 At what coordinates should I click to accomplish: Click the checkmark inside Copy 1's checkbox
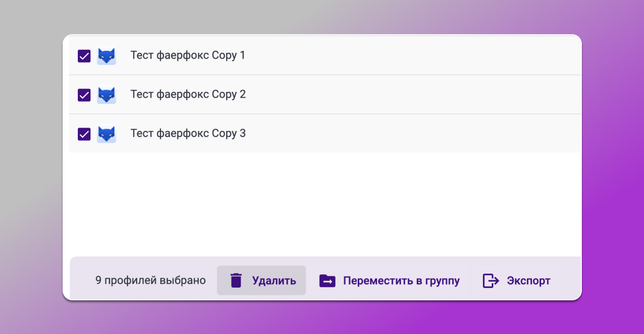(x=84, y=56)
